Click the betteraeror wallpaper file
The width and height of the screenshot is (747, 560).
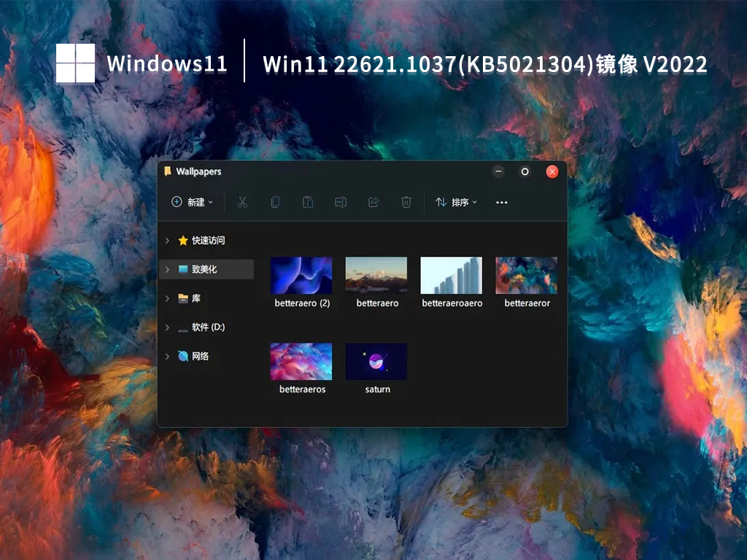[526, 276]
